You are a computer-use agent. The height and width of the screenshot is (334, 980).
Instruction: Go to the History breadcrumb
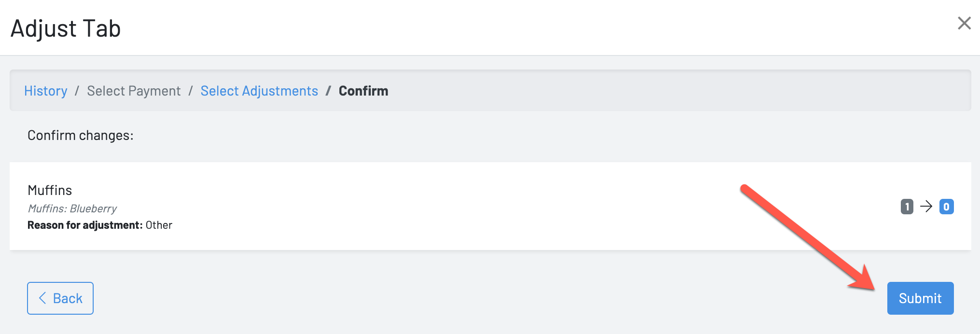(x=46, y=91)
